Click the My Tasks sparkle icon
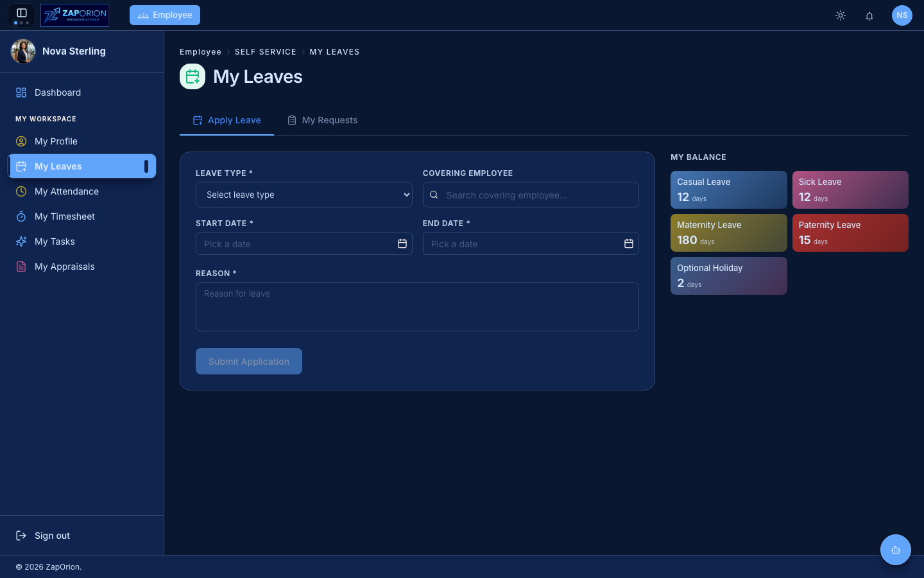The width and height of the screenshot is (924, 578). 21,241
